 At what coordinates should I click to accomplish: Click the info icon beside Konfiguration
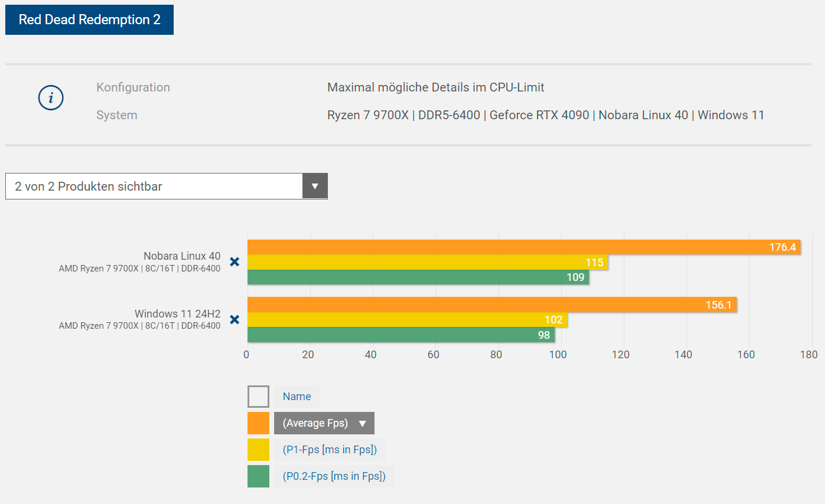click(51, 98)
